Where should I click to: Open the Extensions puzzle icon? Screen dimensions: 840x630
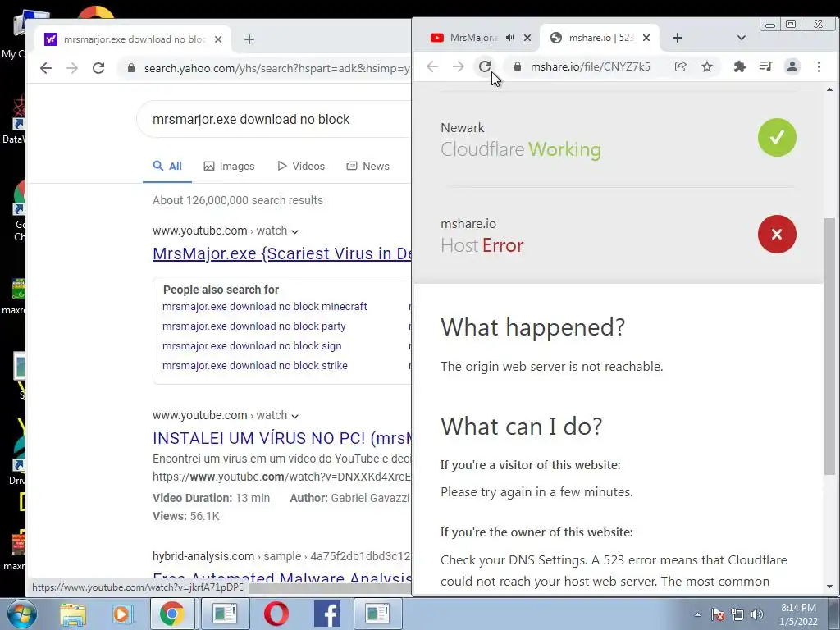pyautogui.click(x=740, y=66)
